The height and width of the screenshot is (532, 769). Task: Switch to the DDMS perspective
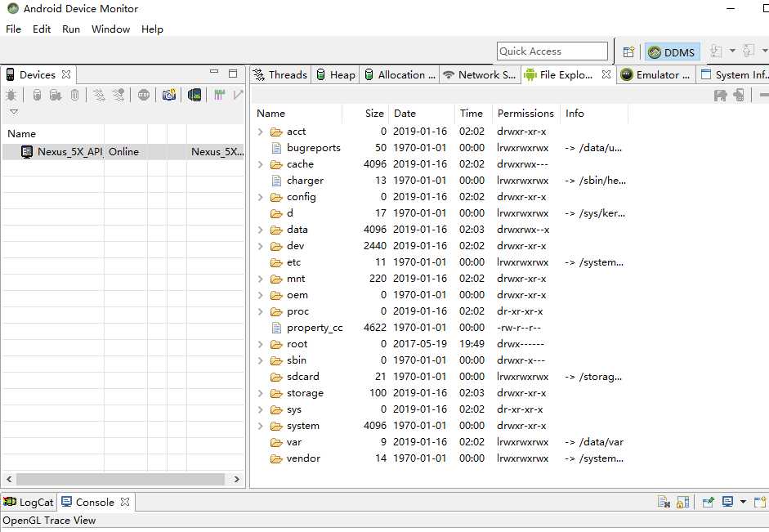(x=672, y=52)
